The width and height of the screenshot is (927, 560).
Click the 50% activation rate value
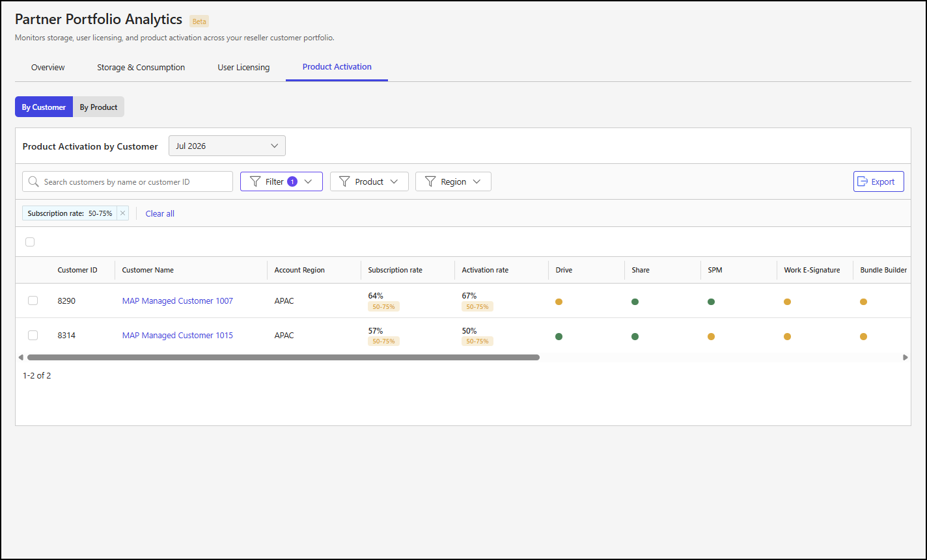click(469, 330)
